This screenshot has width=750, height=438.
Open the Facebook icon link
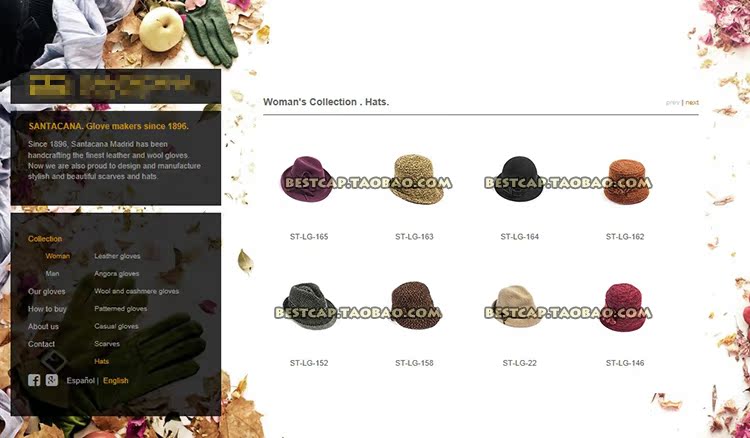point(34,380)
